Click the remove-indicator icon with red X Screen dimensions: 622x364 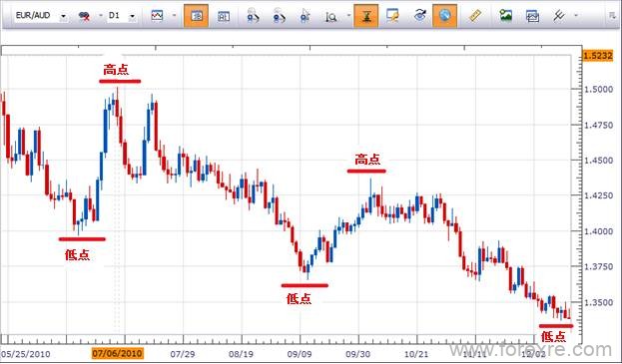pyautogui.click(x=84, y=16)
